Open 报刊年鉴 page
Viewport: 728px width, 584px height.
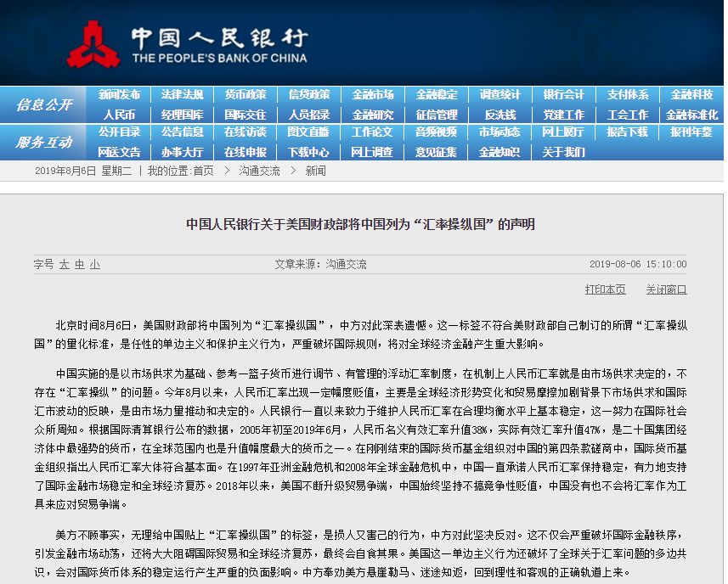691,132
